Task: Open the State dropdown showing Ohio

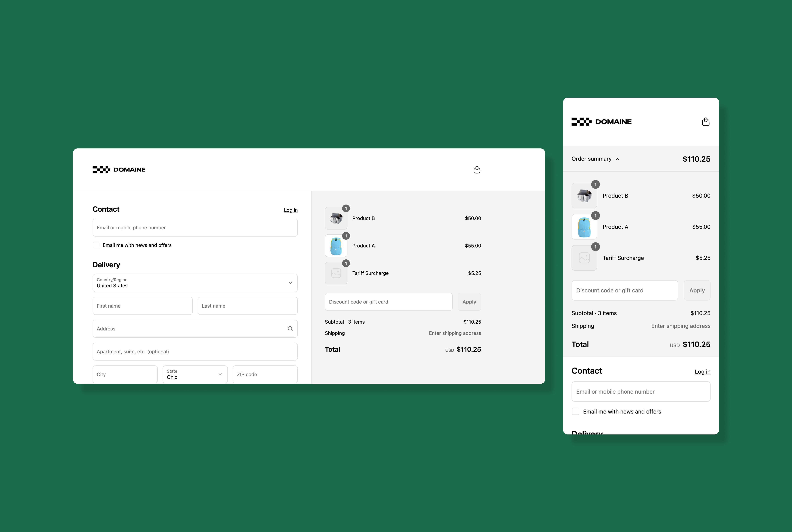Action: click(195, 374)
